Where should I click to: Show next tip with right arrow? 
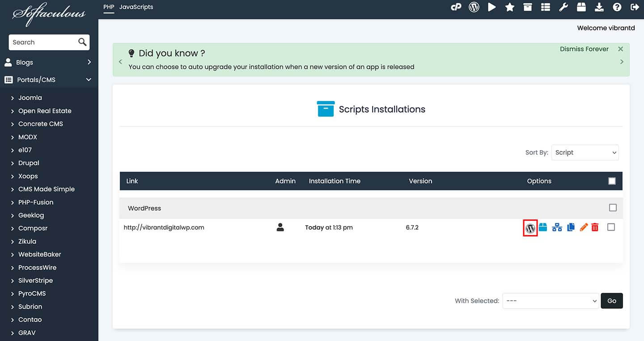[622, 62]
